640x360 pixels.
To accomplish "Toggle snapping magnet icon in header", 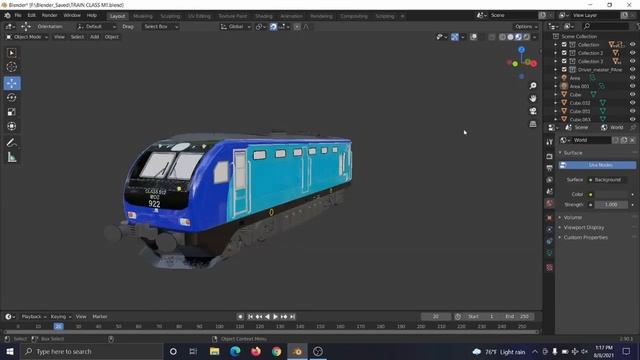I will (x=273, y=27).
